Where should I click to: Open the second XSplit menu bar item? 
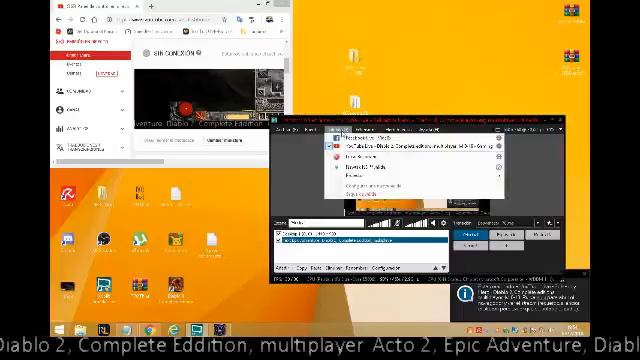[x=311, y=129]
